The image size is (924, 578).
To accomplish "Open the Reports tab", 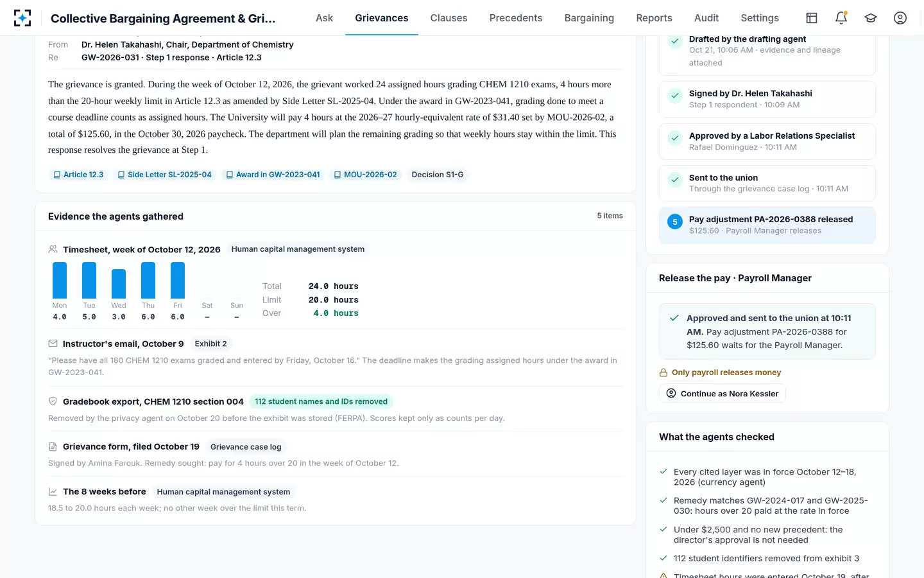I will click(x=654, y=18).
